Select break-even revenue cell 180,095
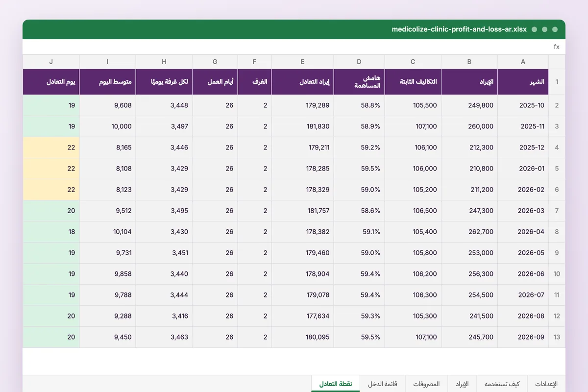588x392 pixels. [x=302, y=337]
